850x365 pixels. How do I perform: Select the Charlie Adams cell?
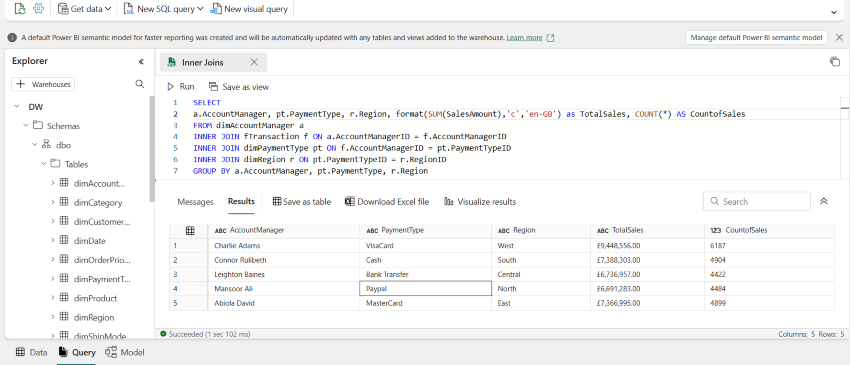point(284,245)
